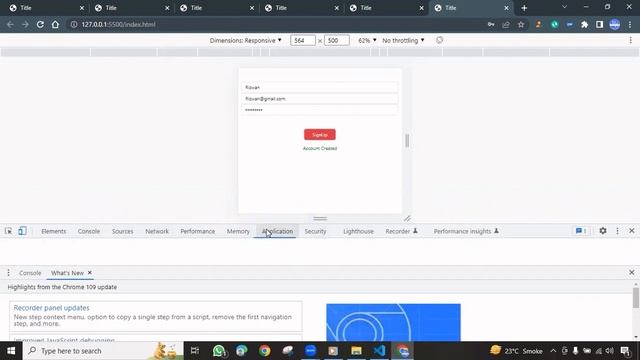Switch to the Performance insights panel

(x=466, y=231)
